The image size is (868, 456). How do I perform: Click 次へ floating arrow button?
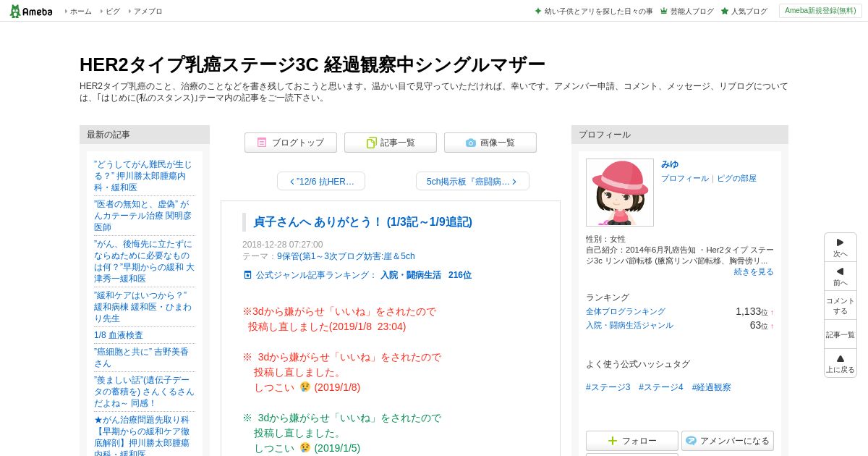pyautogui.click(x=841, y=248)
